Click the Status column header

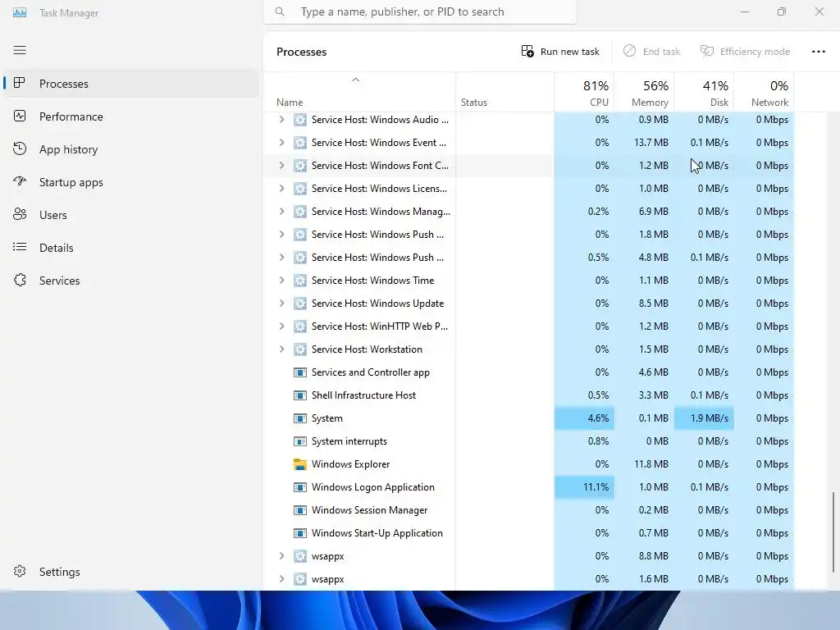coord(505,92)
